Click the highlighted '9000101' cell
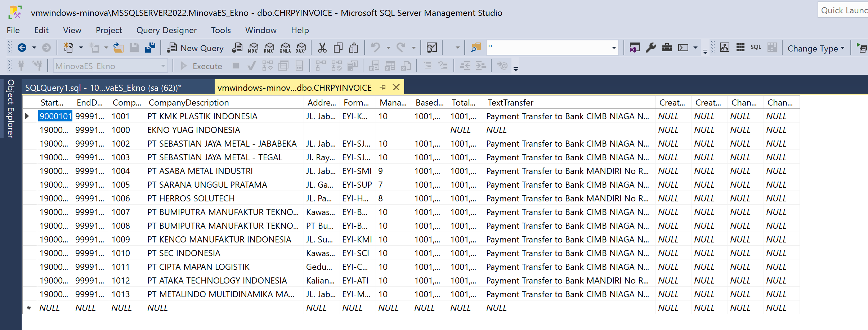Image resolution: width=868 pixels, height=330 pixels. click(x=55, y=116)
